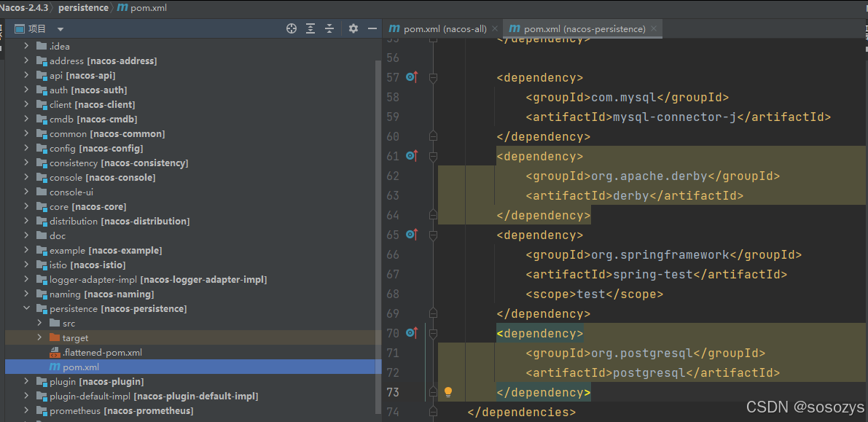Viewport: 868px width, 422px height.
Task: Close the pom.xml (nacos-all) tab
Action: point(495,29)
